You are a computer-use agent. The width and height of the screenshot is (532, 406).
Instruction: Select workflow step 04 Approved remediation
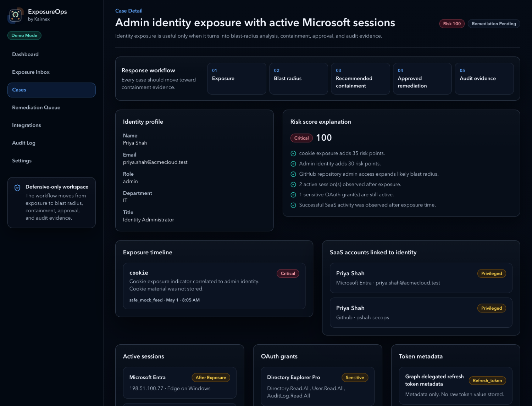click(x=422, y=79)
